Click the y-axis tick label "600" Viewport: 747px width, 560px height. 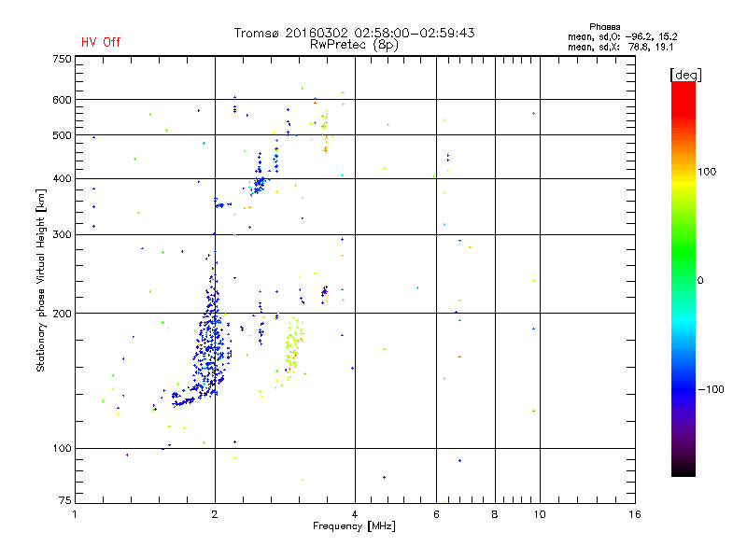62,100
